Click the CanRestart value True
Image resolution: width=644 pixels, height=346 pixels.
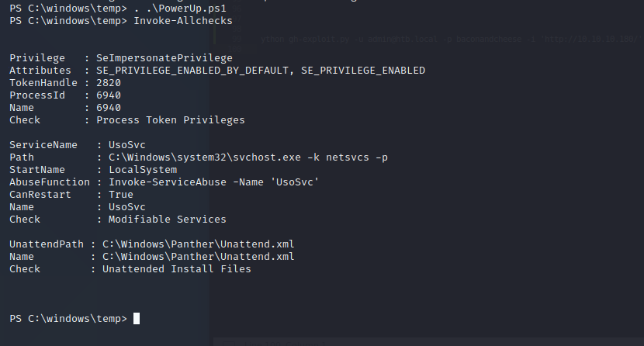(121, 195)
